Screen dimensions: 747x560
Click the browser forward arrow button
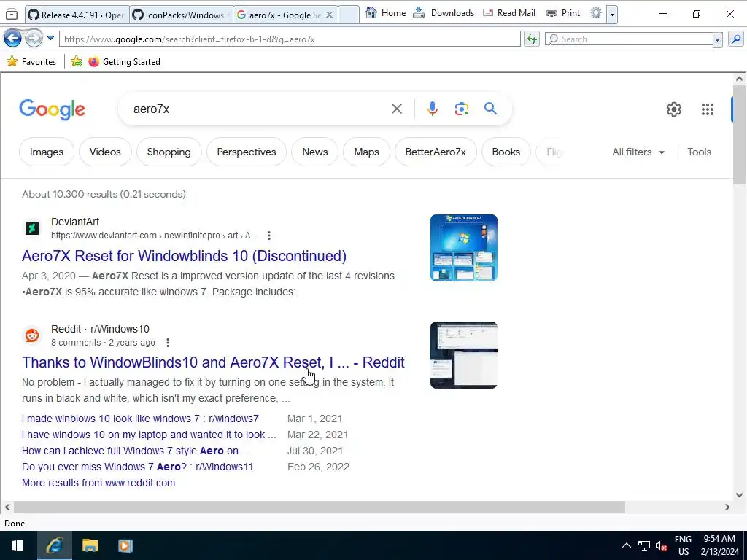tap(34, 39)
